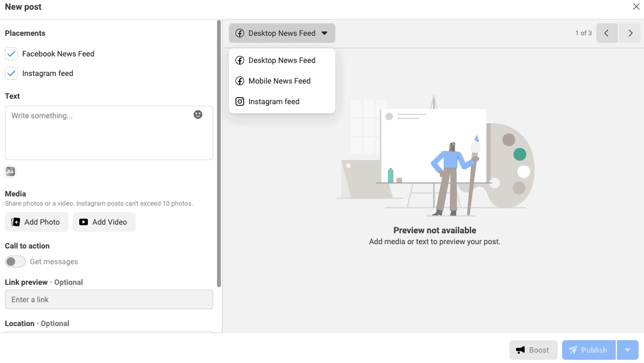Click 'Add media or text to preview' message
Image resolution: width=644 pixels, height=363 pixels.
tap(435, 242)
